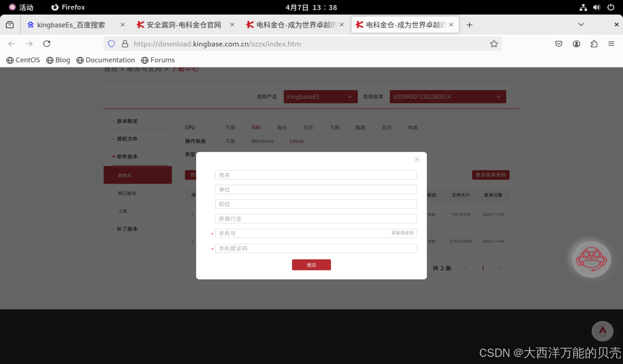Open volume speaker icon
623x364 pixels.
click(x=597, y=7)
